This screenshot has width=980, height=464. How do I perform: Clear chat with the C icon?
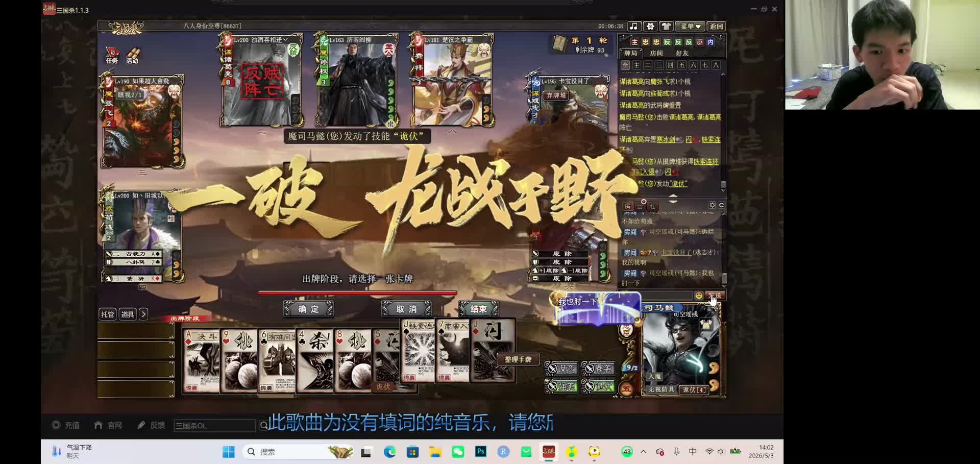(721, 205)
